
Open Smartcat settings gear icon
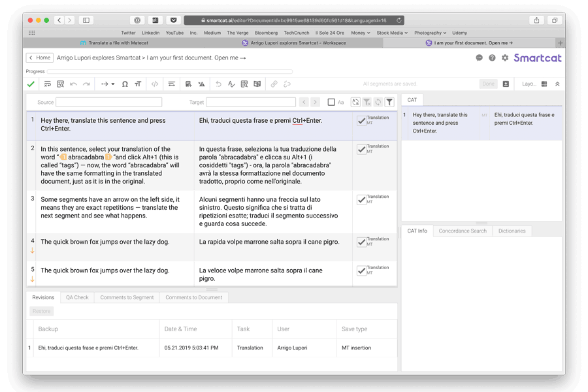tap(505, 57)
